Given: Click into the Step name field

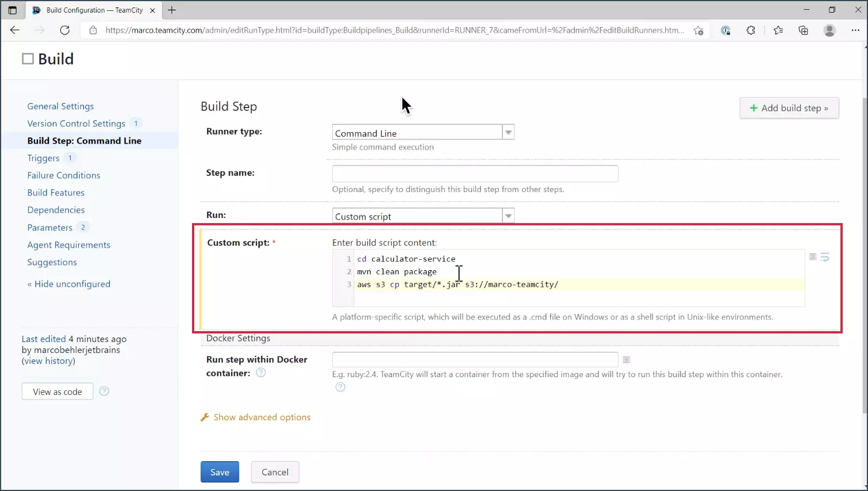Looking at the screenshot, I should [475, 174].
